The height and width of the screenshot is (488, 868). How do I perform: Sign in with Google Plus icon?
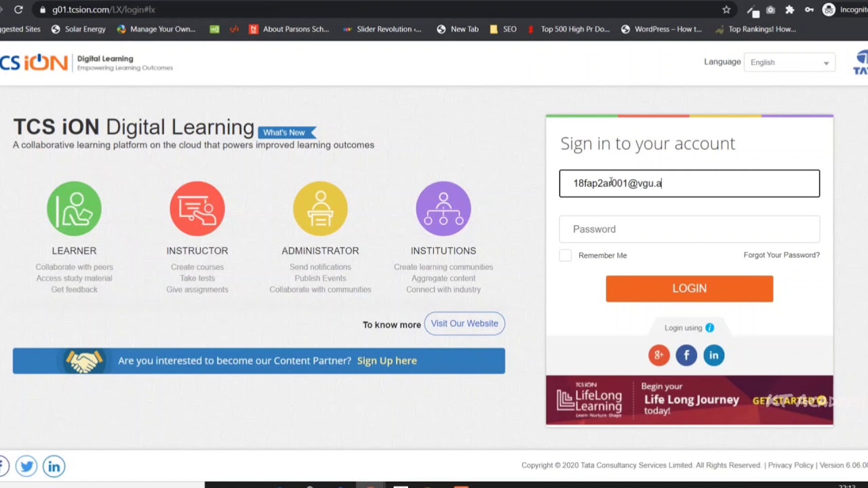[x=658, y=355]
